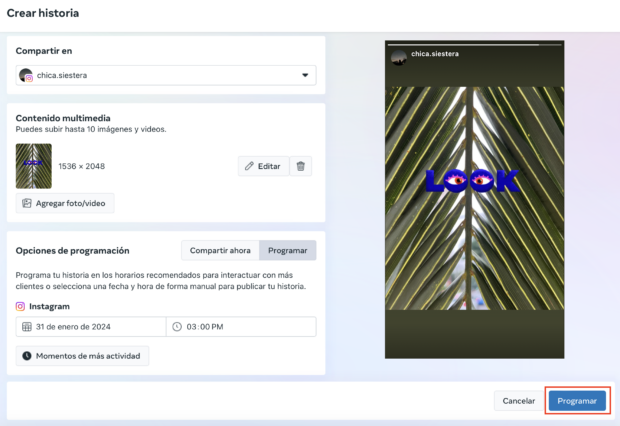Click the date field 31 de enero de 2024
The image size is (620, 426).
91,327
